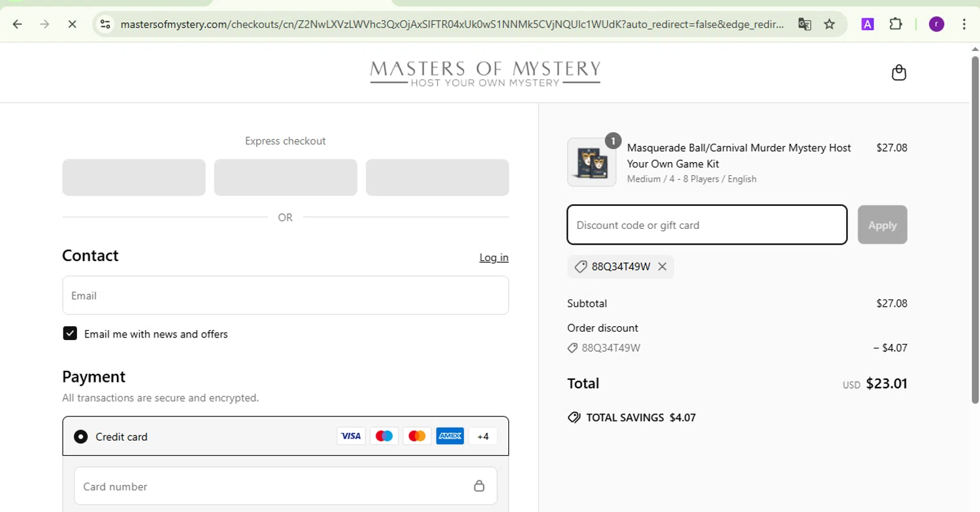Focus the Email input field
This screenshot has height=512, width=980.
tap(286, 296)
